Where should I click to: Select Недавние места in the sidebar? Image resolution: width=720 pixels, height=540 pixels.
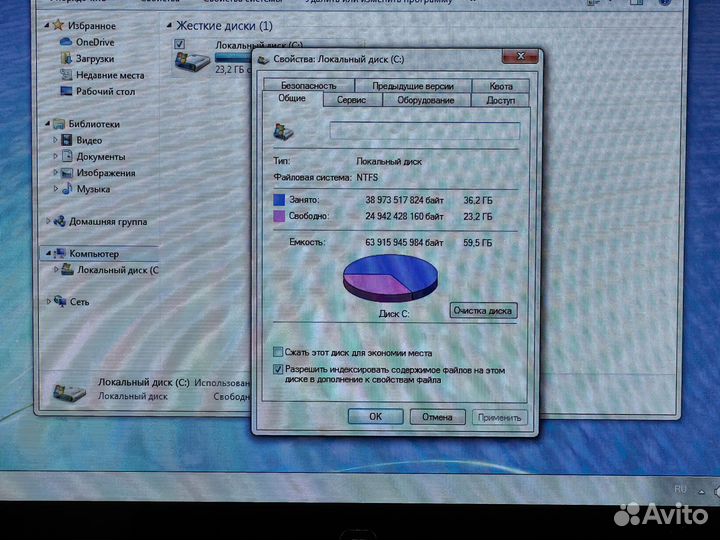(110, 75)
